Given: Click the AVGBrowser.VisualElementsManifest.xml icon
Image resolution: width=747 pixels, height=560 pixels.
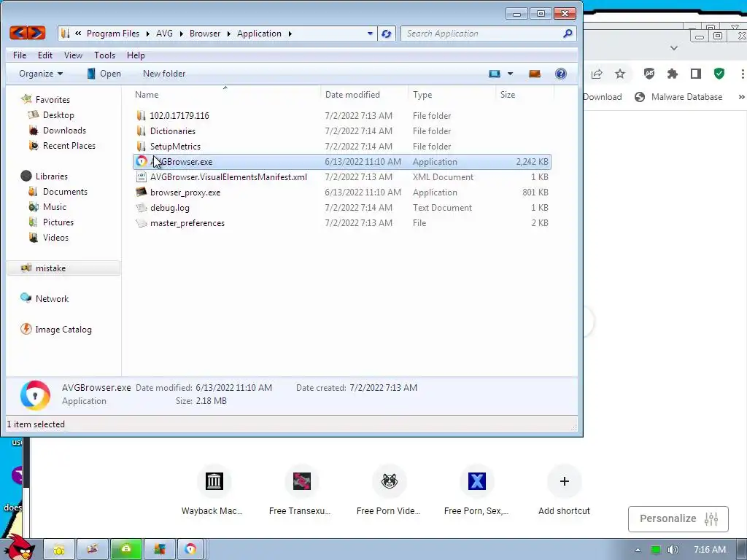Looking at the screenshot, I should click(141, 176).
